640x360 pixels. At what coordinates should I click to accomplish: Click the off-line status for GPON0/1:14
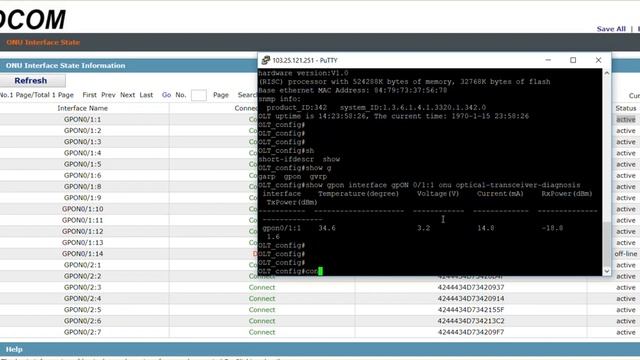(626, 254)
